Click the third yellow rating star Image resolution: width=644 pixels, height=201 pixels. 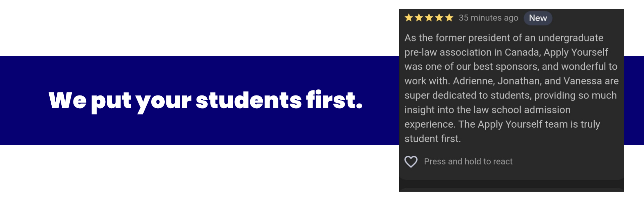coord(429,18)
